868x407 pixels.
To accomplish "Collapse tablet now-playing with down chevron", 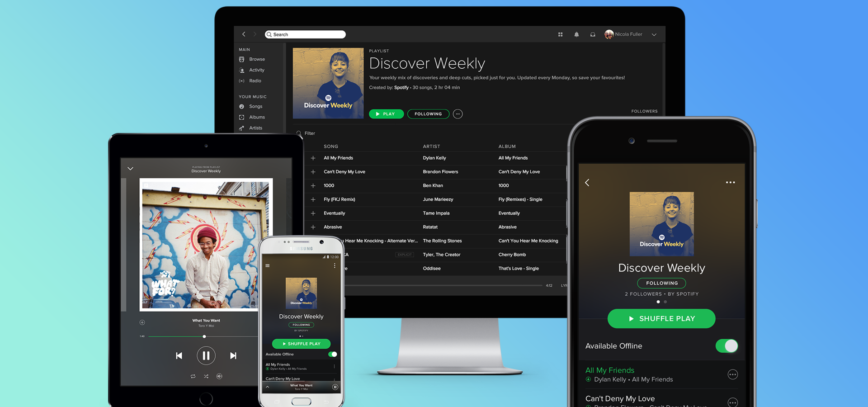I will click(130, 169).
